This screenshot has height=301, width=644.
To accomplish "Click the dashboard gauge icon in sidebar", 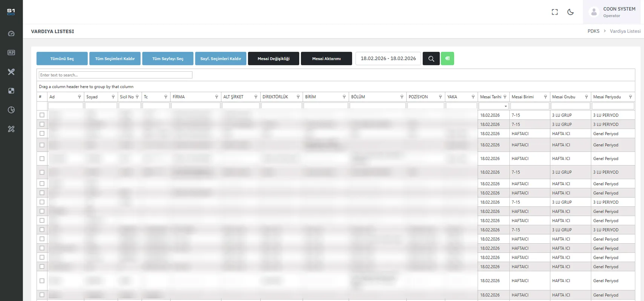I will tap(11, 34).
